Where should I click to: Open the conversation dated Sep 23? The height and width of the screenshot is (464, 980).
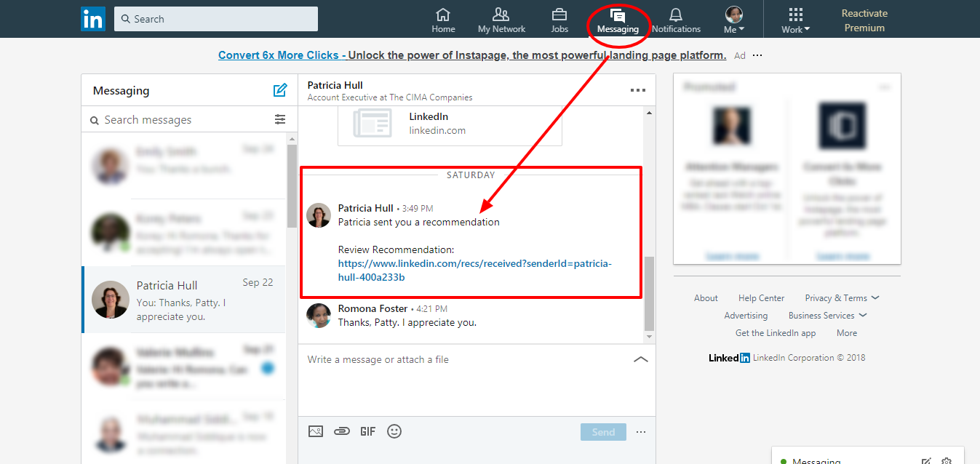click(x=184, y=233)
